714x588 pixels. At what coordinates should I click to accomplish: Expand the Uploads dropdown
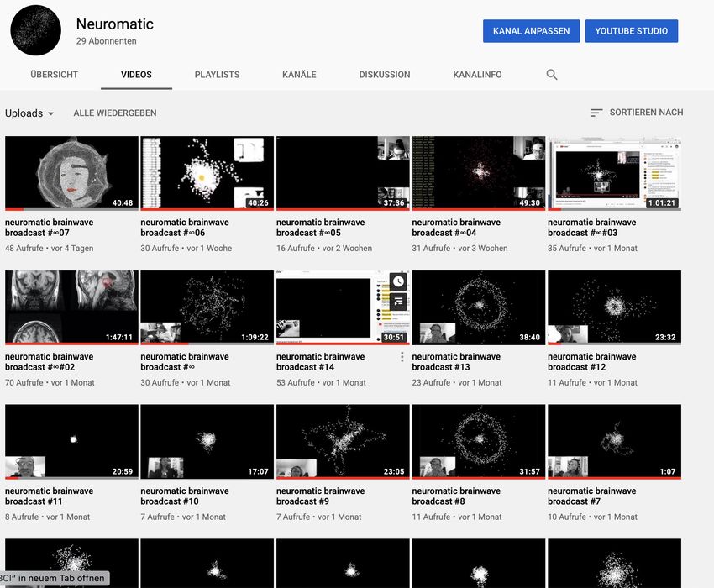[x=29, y=113]
